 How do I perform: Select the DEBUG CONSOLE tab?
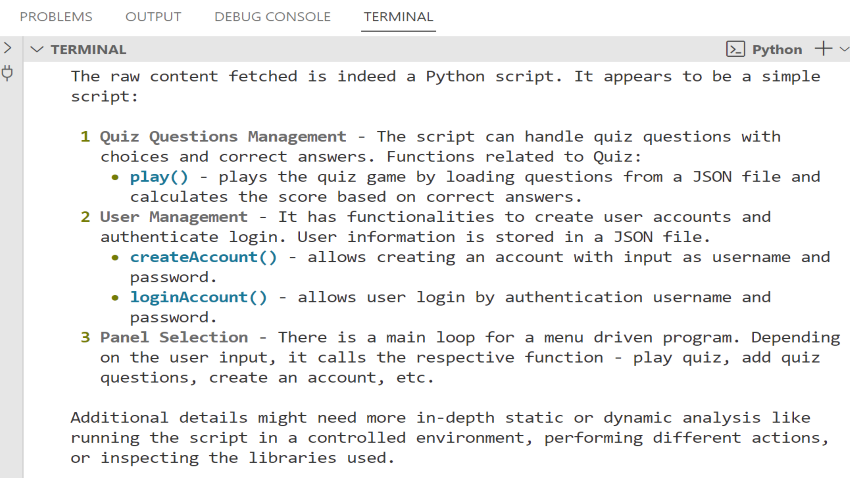coord(272,17)
